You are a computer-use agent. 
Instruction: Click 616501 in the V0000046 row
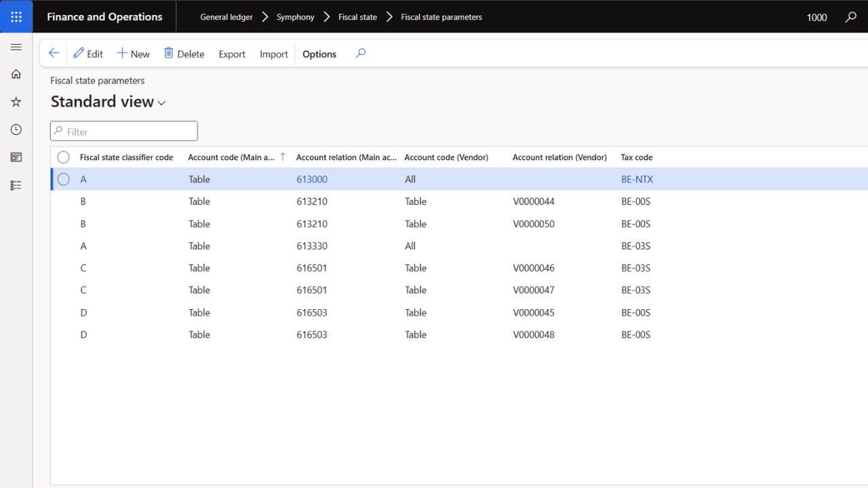[x=312, y=268]
